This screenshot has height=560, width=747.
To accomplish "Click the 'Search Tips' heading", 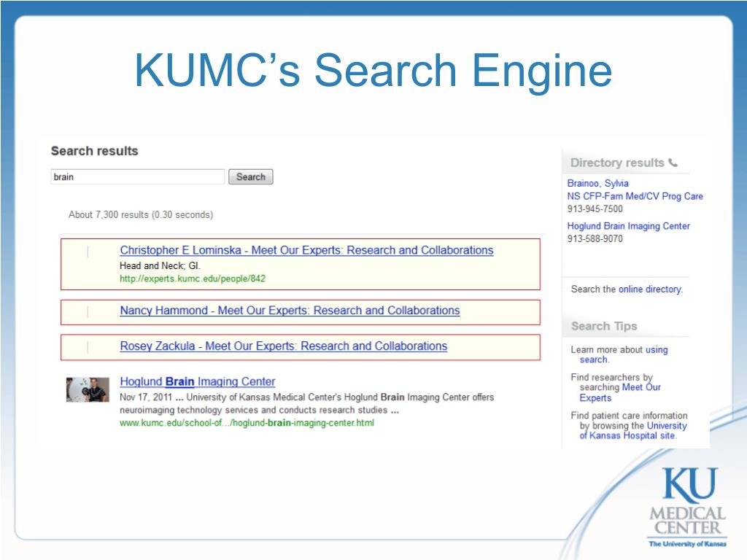I will click(x=604, y=326).
